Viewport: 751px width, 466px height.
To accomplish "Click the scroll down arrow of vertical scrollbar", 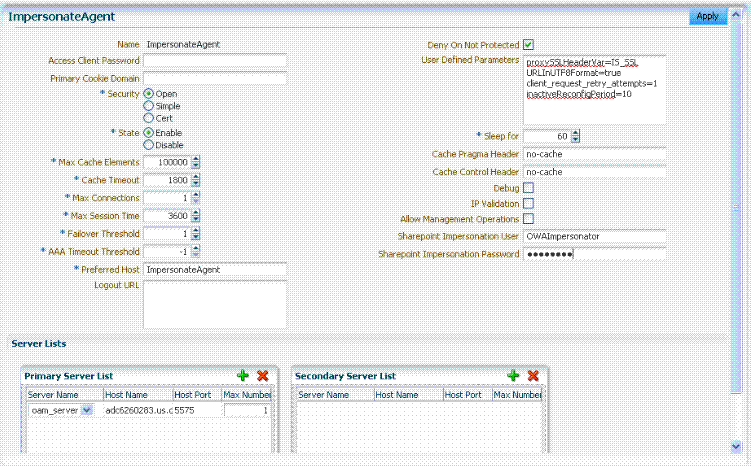I will click(x=736, y=446).
